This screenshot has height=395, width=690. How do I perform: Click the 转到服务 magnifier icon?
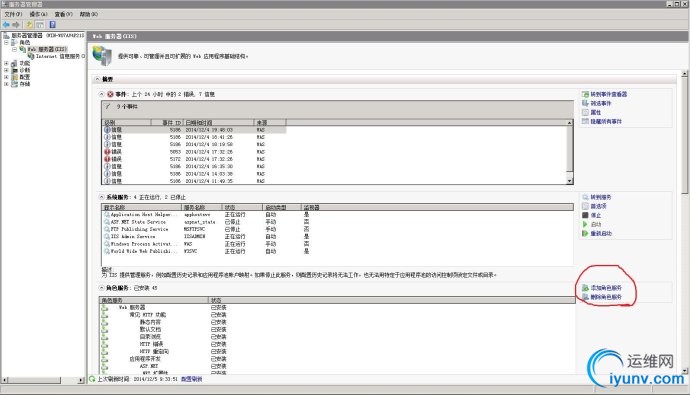tap(585, 197)
